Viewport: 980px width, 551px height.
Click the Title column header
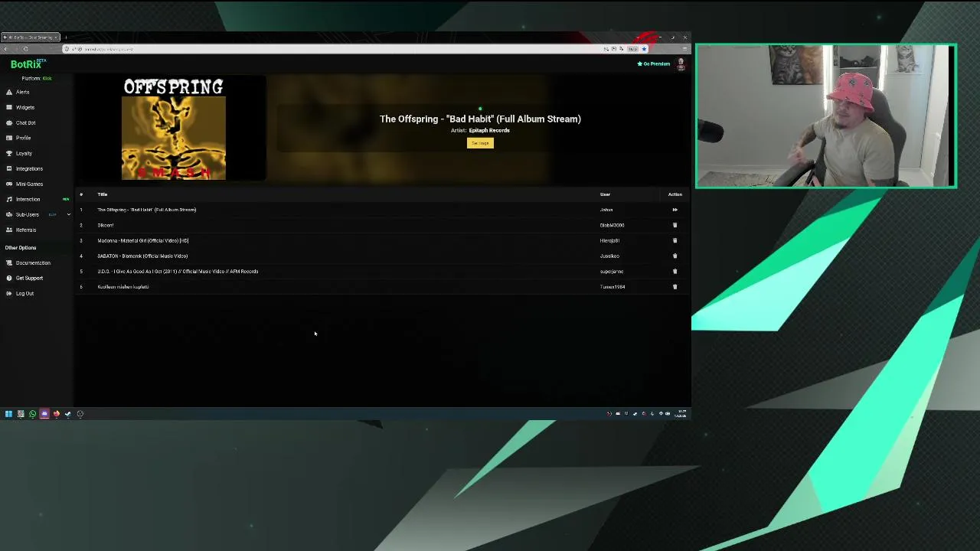click(x=103, y=194)
